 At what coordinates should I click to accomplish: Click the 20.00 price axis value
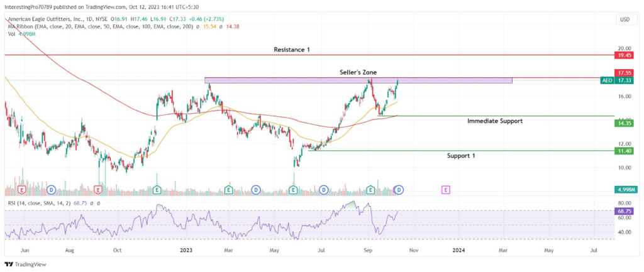point(625,48)
